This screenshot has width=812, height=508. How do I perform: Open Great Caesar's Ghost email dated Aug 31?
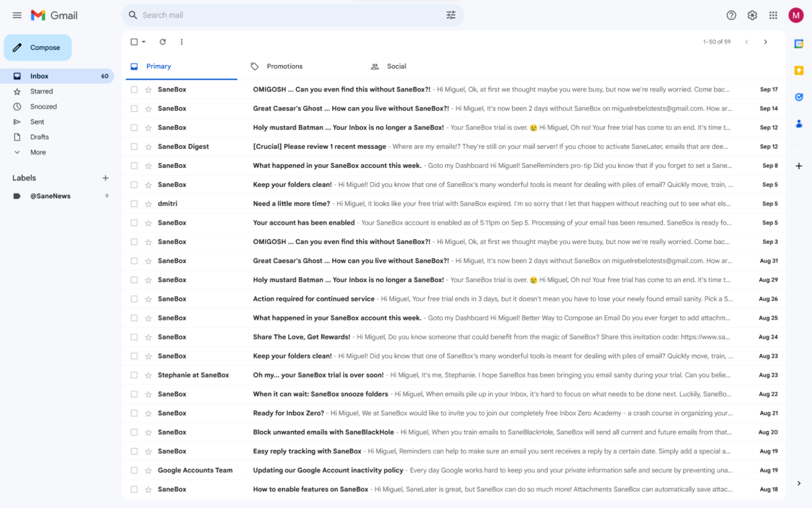454,261
